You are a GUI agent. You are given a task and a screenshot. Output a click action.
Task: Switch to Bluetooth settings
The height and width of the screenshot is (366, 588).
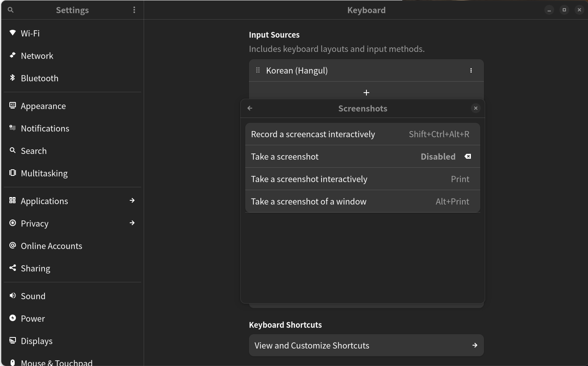[x=73, y=78]
